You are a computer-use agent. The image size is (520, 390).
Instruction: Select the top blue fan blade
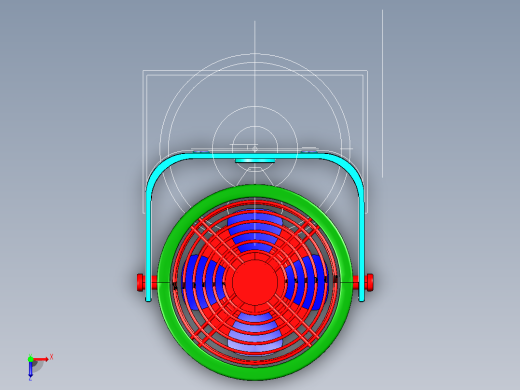pyautogui.click(x=255, y=231)
